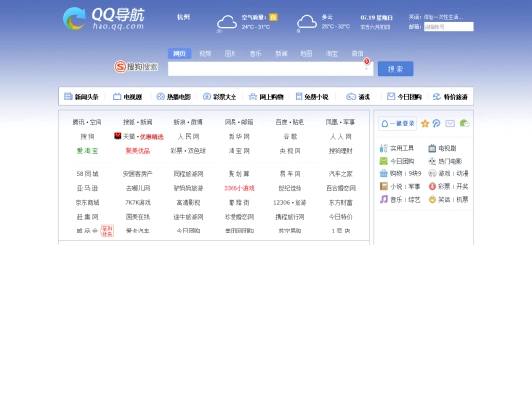Click the mail envelope icon in sidebar

450,123
